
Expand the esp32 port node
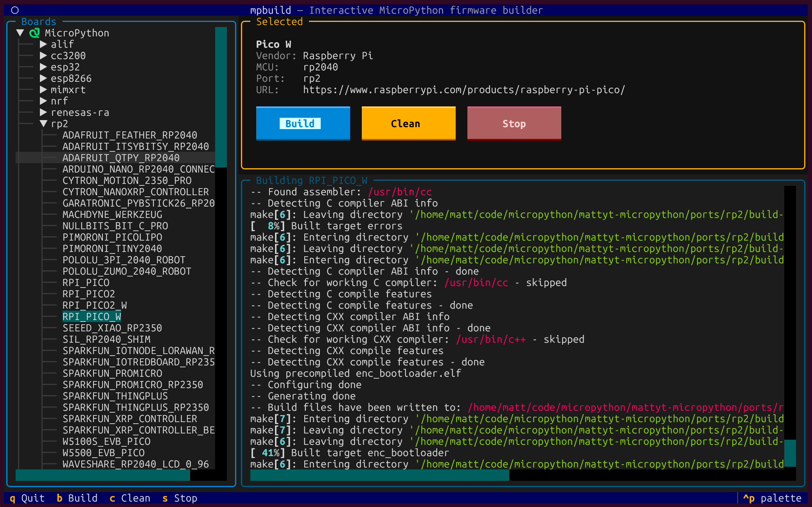43,67
